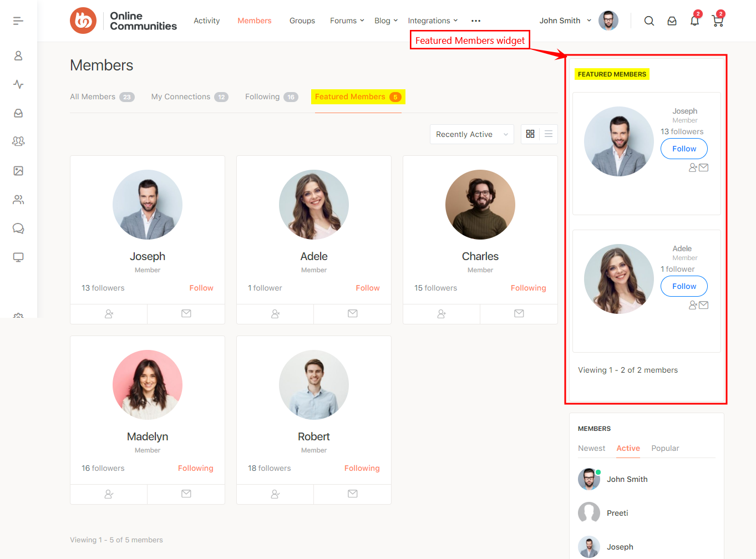756x559 pixels.
Task: Open the shopping cart icon
Action: tap(718, 21)
